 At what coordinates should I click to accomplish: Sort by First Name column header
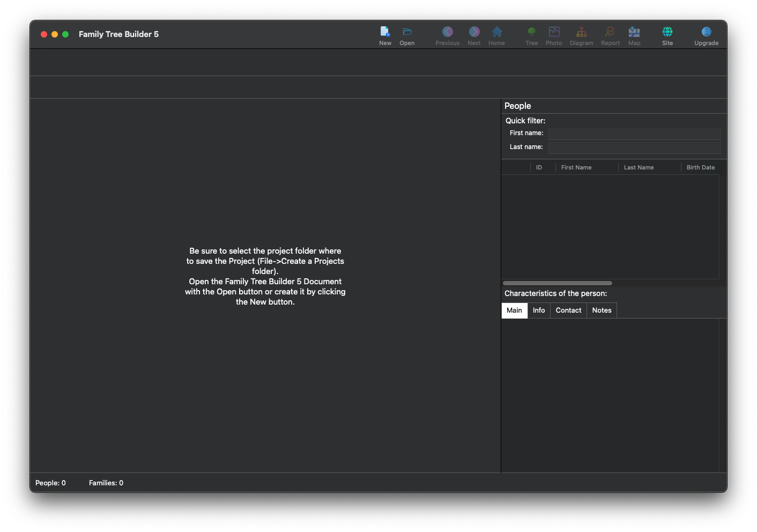point(587,167)
